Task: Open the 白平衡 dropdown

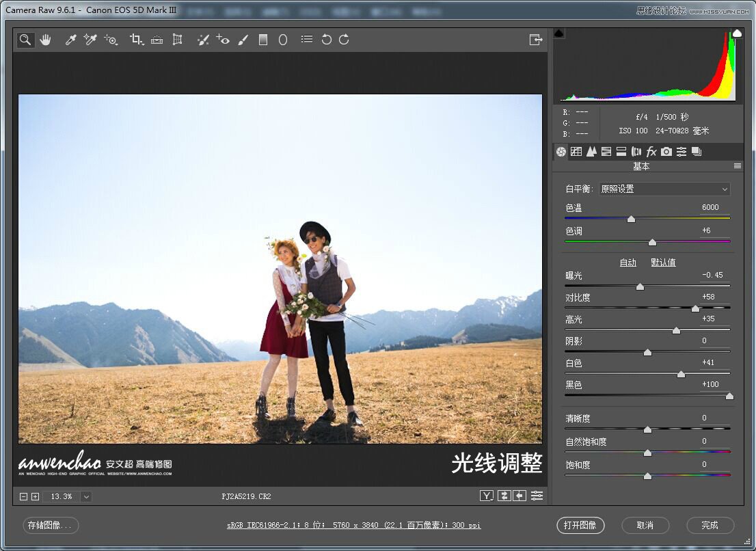Action: 664,189
